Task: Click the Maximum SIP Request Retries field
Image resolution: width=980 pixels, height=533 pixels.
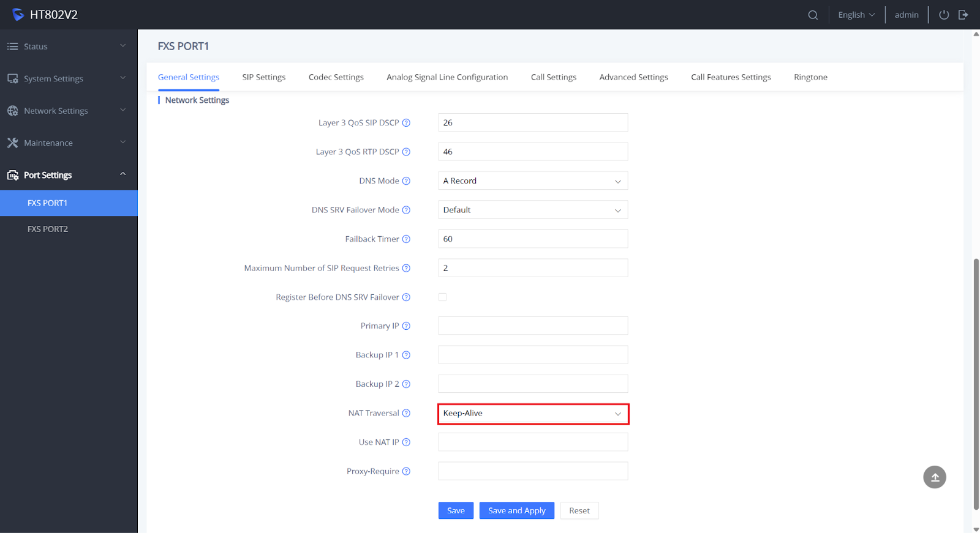Action: pyautogui.click(x=533, y=268)
